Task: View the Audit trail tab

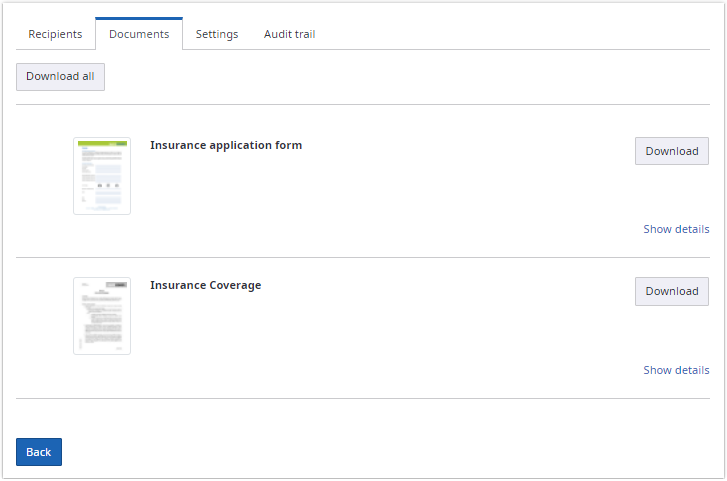Action: point(289,34)
